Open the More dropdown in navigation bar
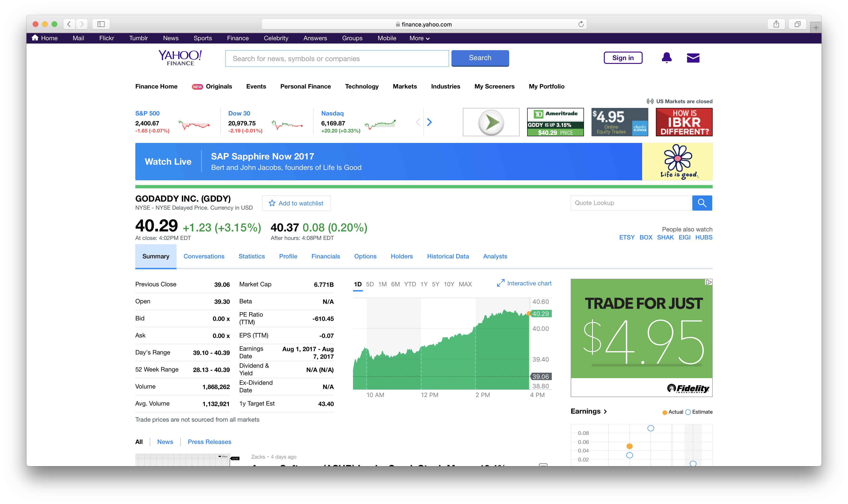 [x=418, y=38]
